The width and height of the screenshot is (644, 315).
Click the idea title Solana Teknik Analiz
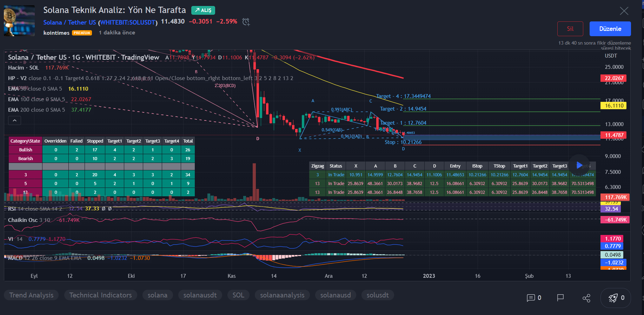pyautogui.click(x=114, y=10)
